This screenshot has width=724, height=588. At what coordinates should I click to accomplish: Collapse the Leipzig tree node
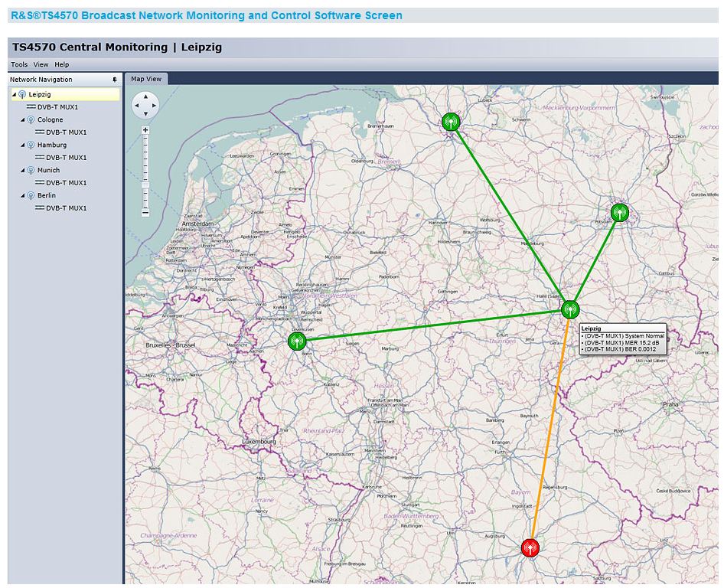point(14,94)
